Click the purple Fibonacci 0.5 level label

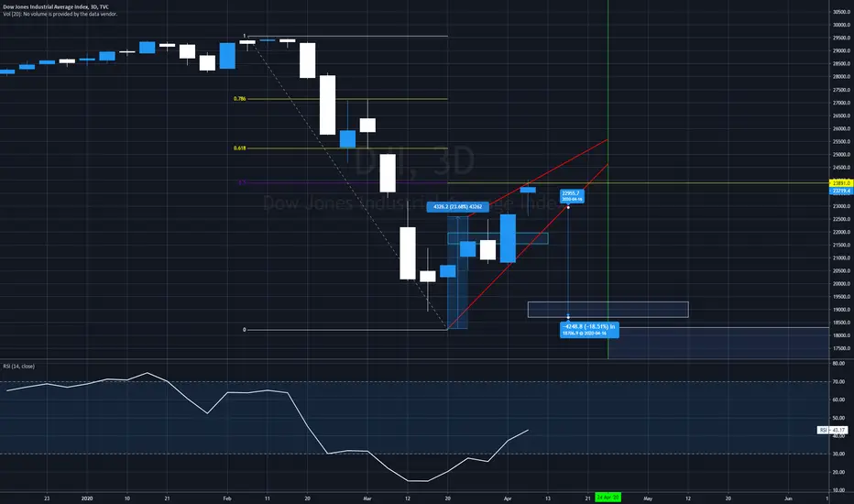point(242,182)
